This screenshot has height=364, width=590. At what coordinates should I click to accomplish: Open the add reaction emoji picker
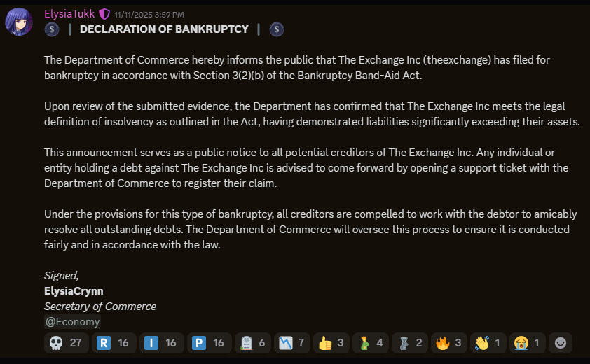(x=560, y=343)
